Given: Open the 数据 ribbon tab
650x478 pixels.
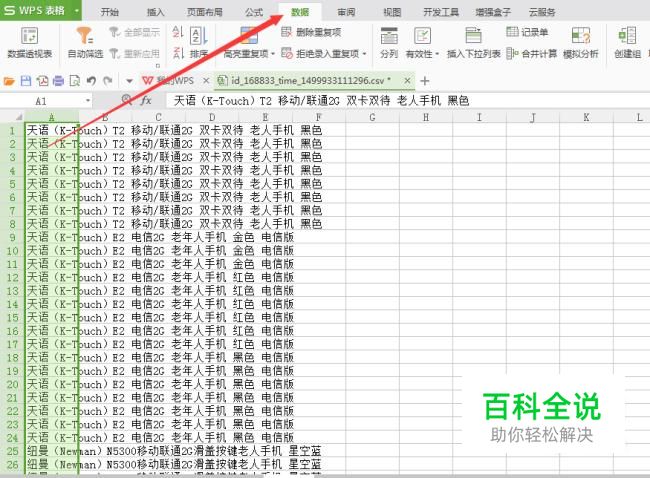Looking at the screenshot, I should click(300, 12).
